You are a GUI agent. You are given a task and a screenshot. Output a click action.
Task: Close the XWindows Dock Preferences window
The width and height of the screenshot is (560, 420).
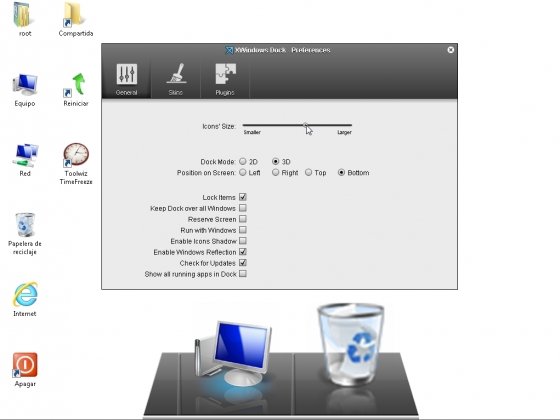click(451, 50)
